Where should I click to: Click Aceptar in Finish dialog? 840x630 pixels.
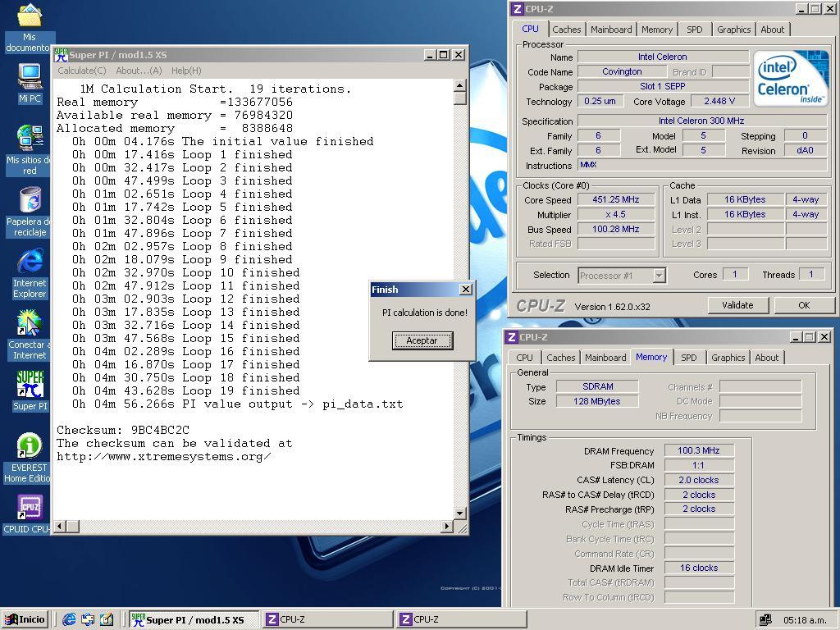tap(422, 340)
